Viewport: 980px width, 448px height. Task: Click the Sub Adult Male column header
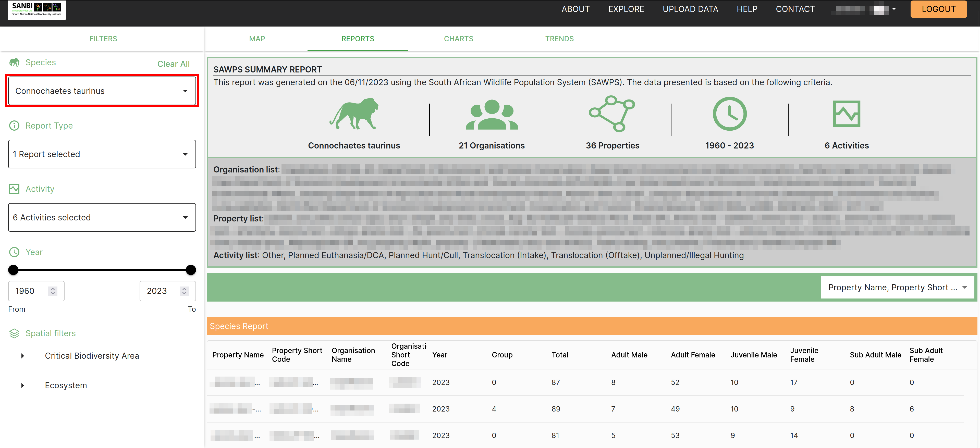(x=875, y=355)
